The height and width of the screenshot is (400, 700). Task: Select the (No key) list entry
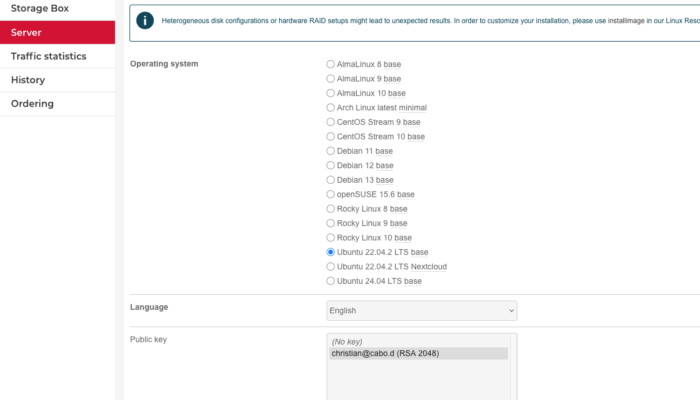pyautogui.click(x=349, y=342)
